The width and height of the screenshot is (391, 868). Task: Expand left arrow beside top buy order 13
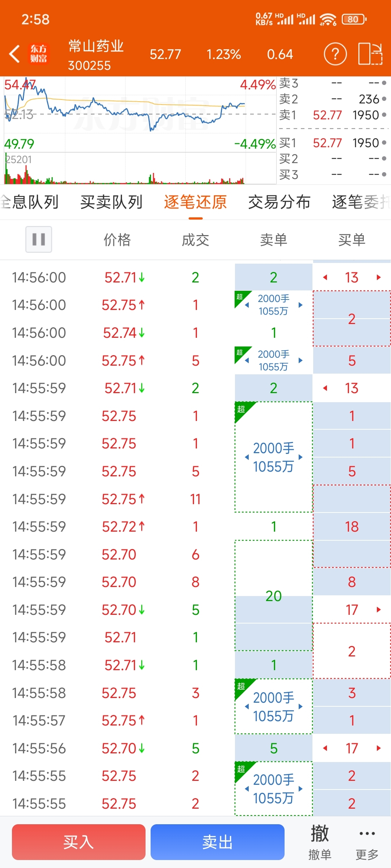coord(325,277)
